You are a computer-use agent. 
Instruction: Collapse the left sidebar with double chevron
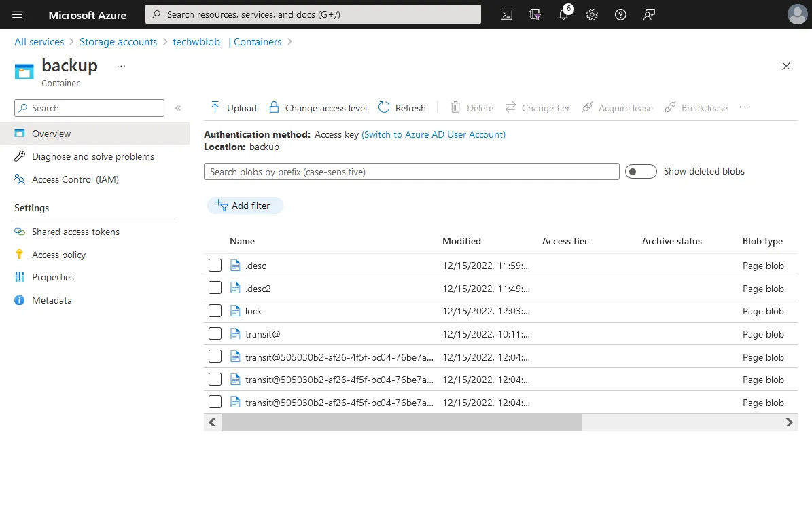[x=178, y=108]
